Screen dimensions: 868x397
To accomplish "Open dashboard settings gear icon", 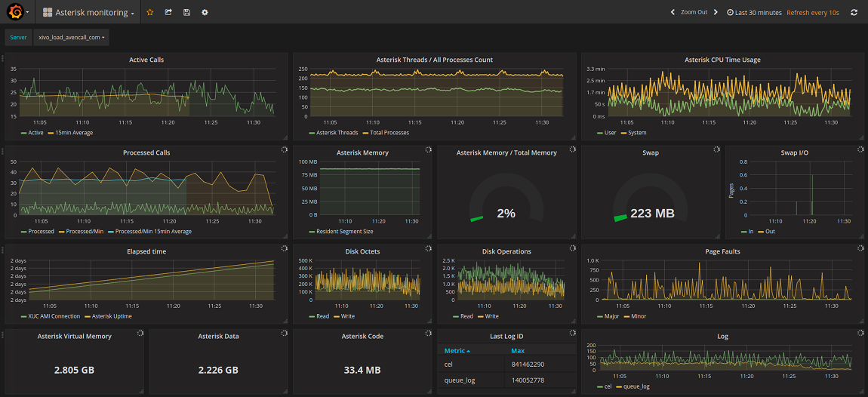I will (x=205, y=13).
